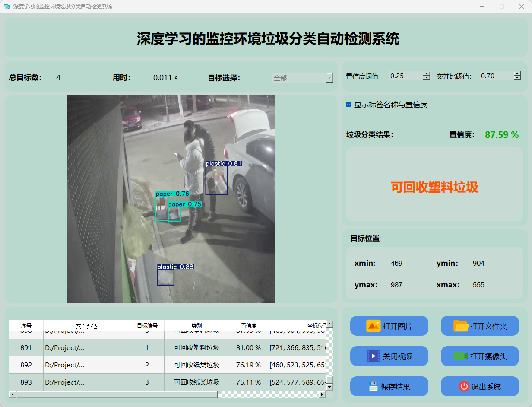Image resolution: width=532 pixels, height=407 pixels.
Task: Click the 交并比阈值 field showing 0.70
Action: pos(497,76)
